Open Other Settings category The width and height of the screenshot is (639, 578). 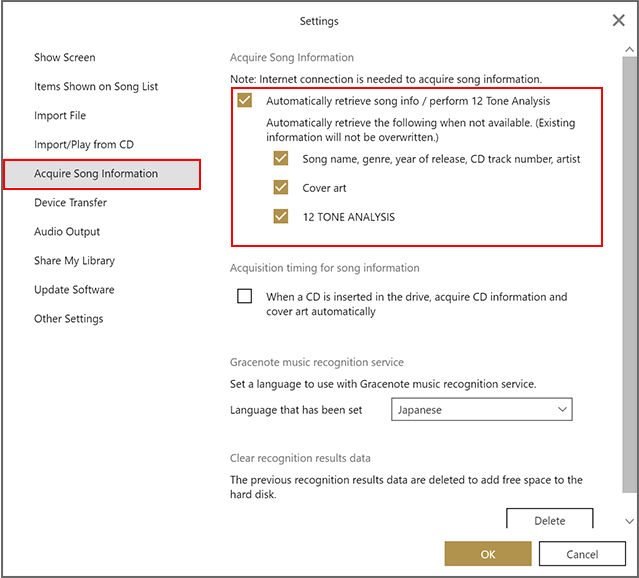[x=68, y=319]
